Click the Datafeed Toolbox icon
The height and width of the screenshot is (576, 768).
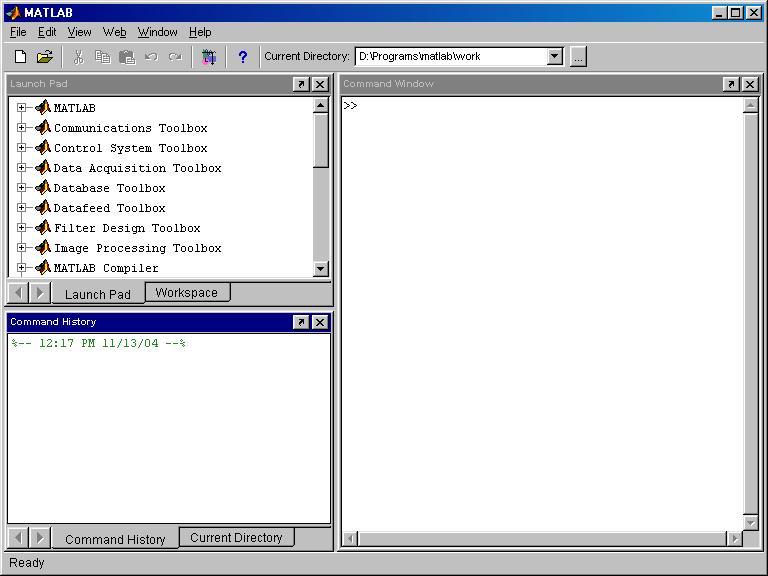pyautogui.click(x=43, y=207)
